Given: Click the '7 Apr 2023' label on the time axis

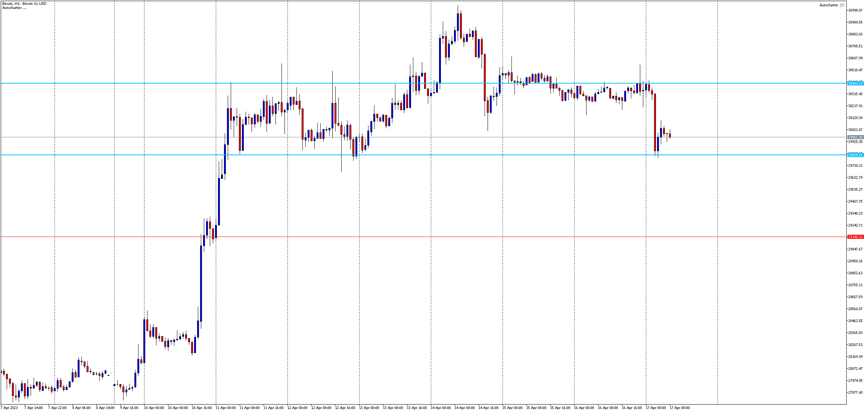Looking at the screenshot, I should pyautogui.click(x=10, y=408).
